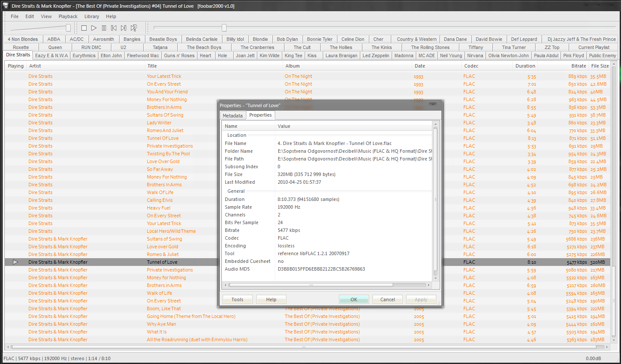Select the Audio MD5 row in Properties
This screenshot has width=621, height=364.
coord(327,269)
